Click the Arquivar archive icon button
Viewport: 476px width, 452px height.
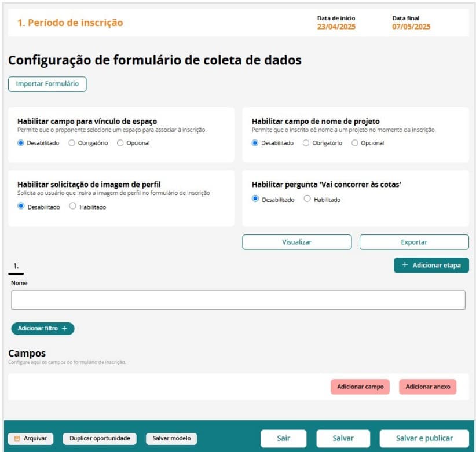pos(30,439)
